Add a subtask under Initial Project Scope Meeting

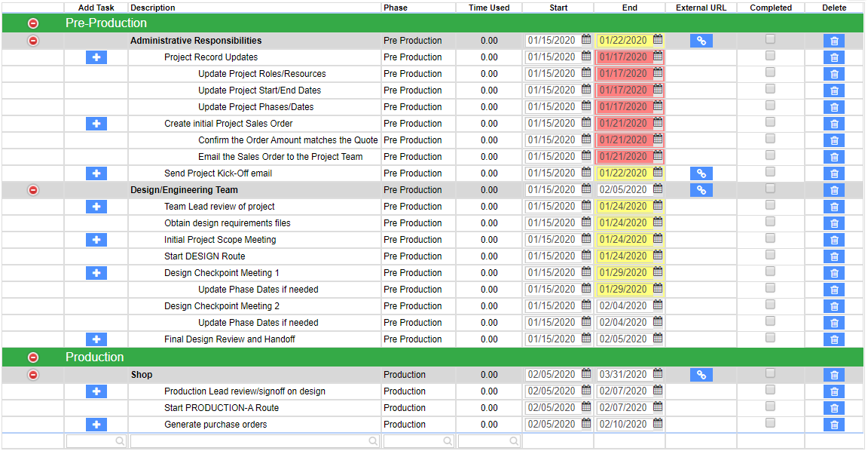pyautogui.click(x=96, y=240)
